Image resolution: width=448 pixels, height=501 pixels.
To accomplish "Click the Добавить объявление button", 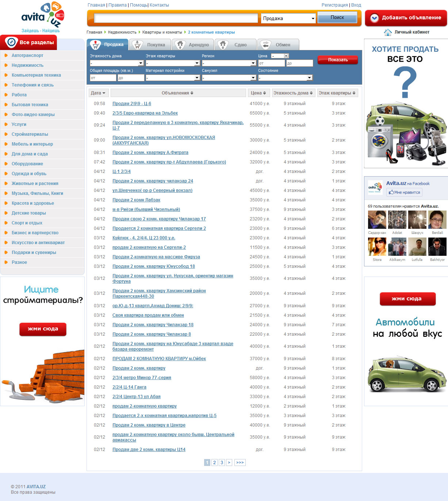I will click(x=406, y=18).
